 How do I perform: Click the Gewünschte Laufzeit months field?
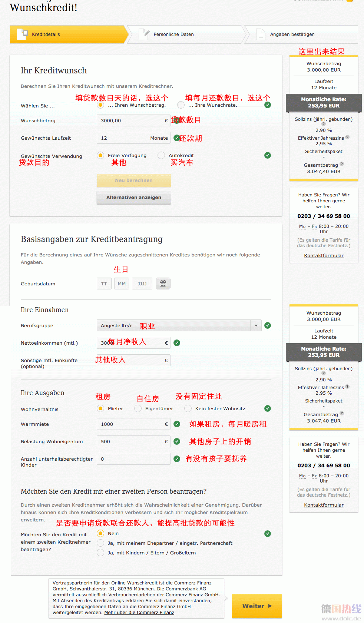click(133, 138)
